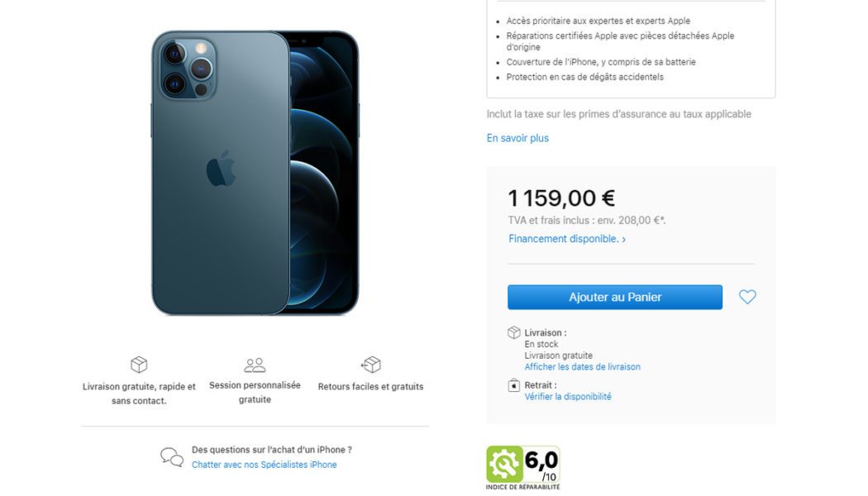This screenshot has height=496, width=868.
Task: Click the heart favorite icon
Action: coord(747,298)
